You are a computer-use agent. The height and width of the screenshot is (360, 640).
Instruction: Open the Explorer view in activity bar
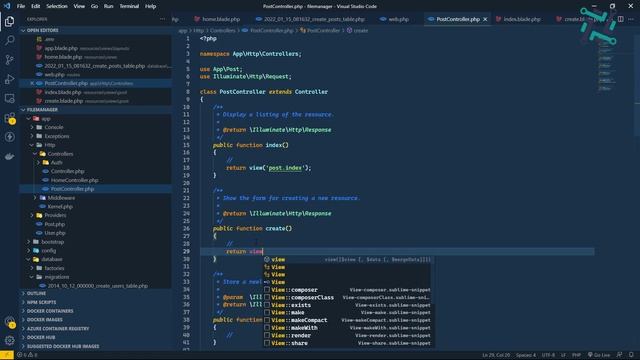9,21
